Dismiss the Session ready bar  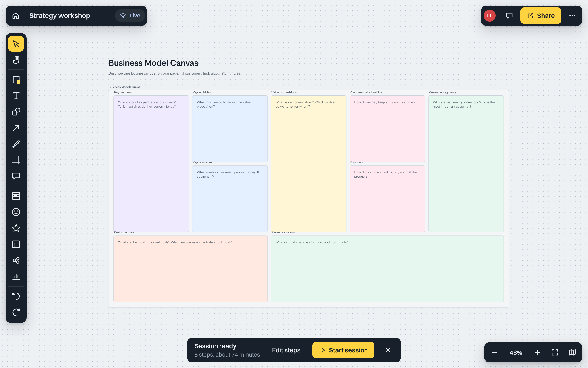[388, 350]
